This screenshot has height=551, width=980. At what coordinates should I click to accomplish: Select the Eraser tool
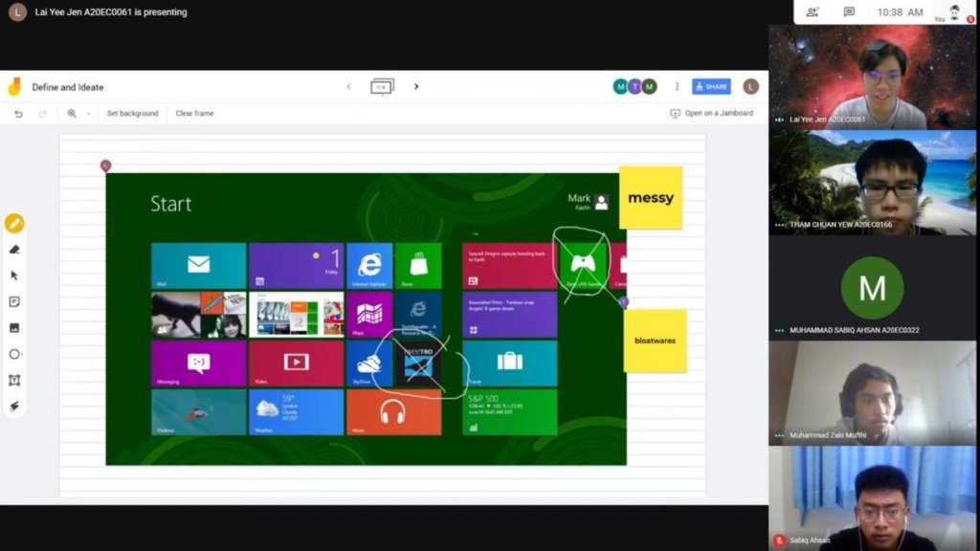tap(14, 250)
